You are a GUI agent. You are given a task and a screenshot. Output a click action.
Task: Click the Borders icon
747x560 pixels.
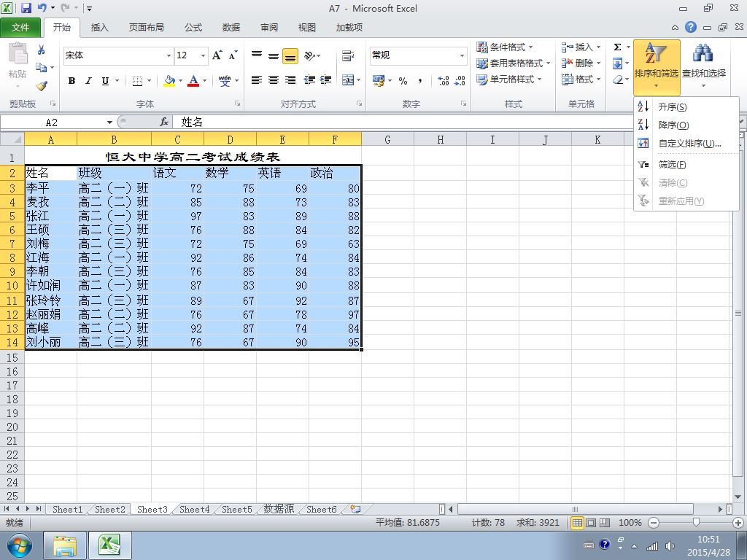(137, 81)
